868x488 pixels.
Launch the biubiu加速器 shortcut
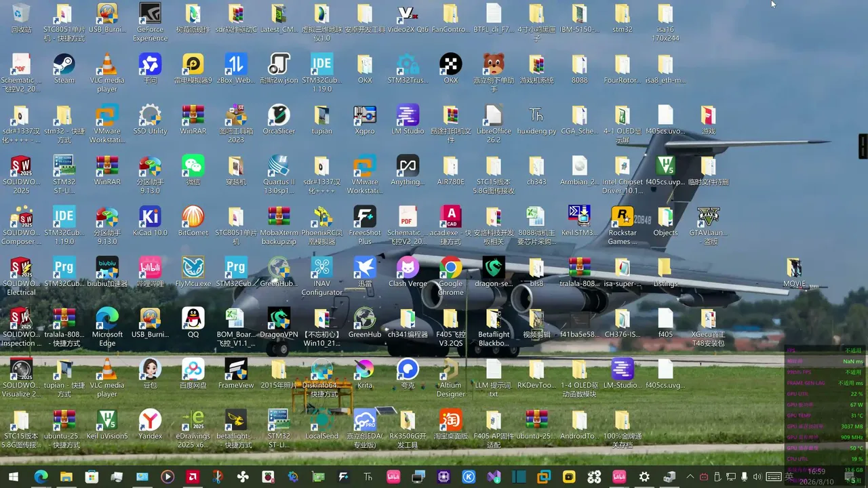click(x=107, y=272)
